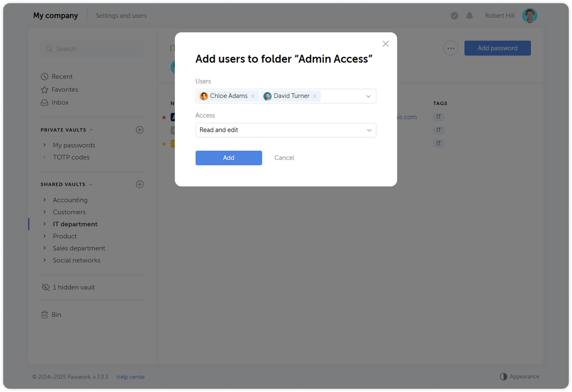Expand the IT department vault
This screenshot has height=392, width=572.
45,224
